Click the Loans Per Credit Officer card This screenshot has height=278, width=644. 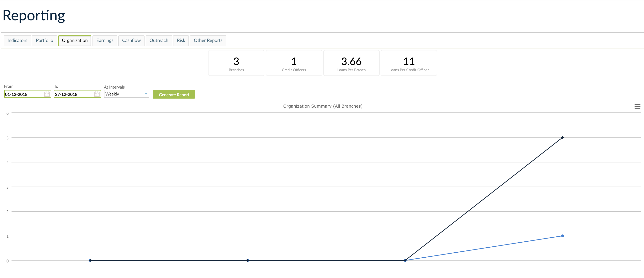(x=409, y=63)
